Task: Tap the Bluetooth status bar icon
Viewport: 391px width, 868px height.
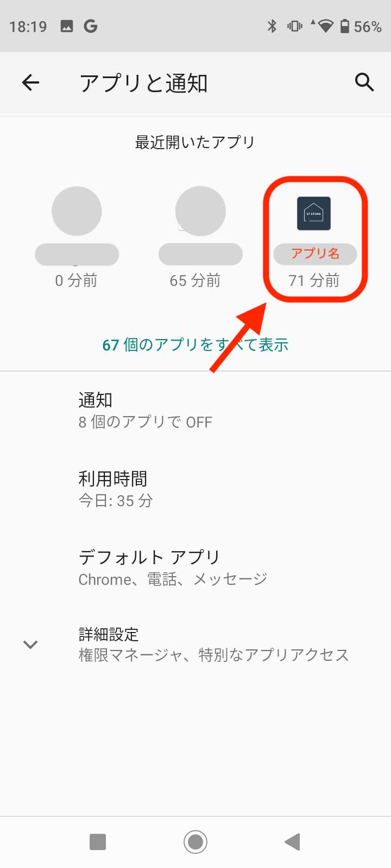Action: coord(272,26)
